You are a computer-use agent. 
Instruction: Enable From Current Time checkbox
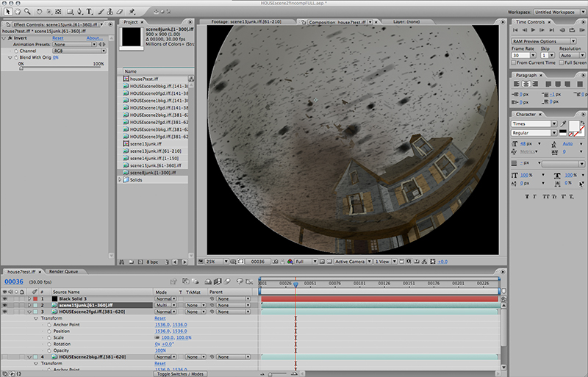coord(514,62)
